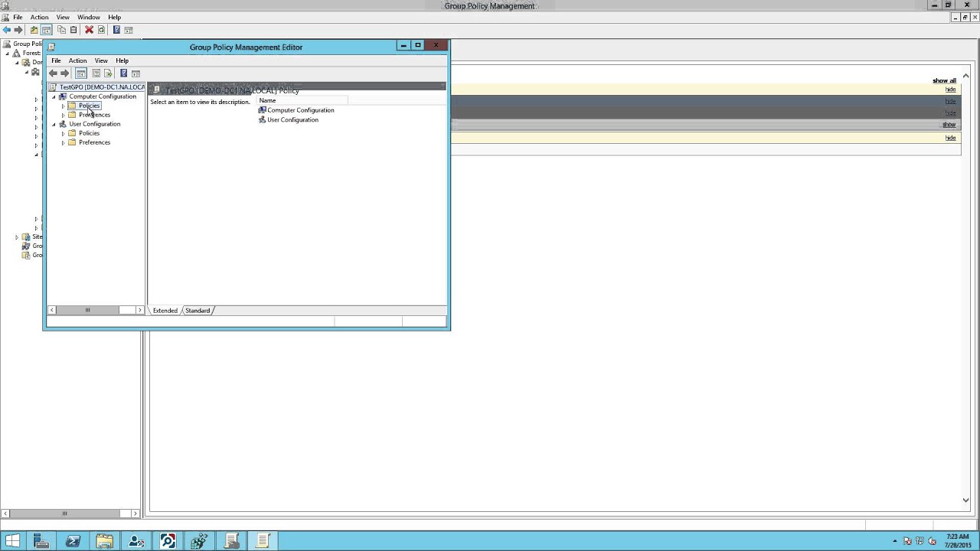The height and width of the screenshot is (551, 980).
Task: Open File menu in Group Policy Management Editor
Action: (56, 60)
